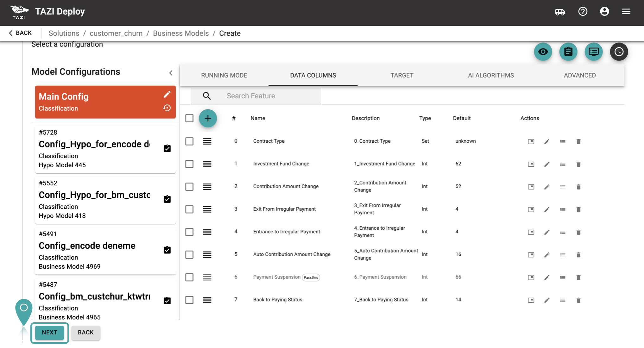Click the clipboard round button
This screenshot has width=644, height=348.
(x=568, y=52)
